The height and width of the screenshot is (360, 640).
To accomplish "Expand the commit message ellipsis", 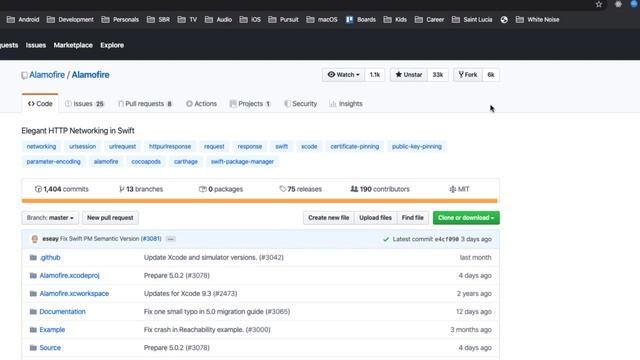I will (171, 239).
